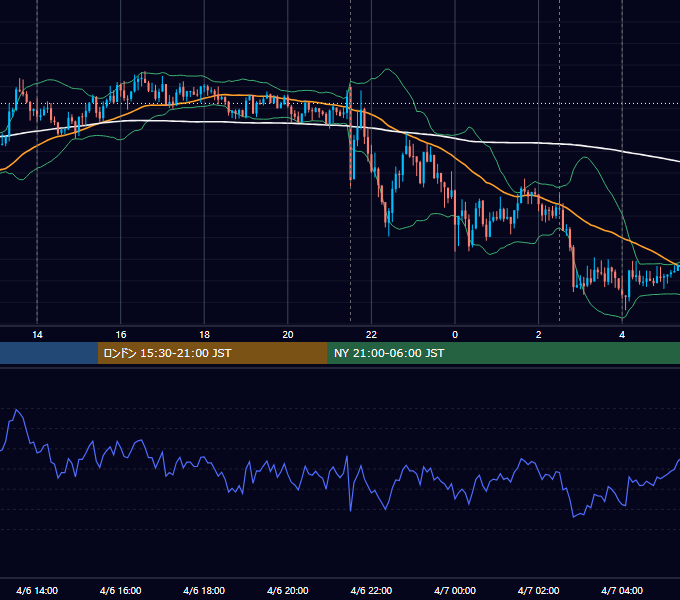Click the blue session bar before London
680x600 pixels.
pyautogui.click(x=49, y=353)
